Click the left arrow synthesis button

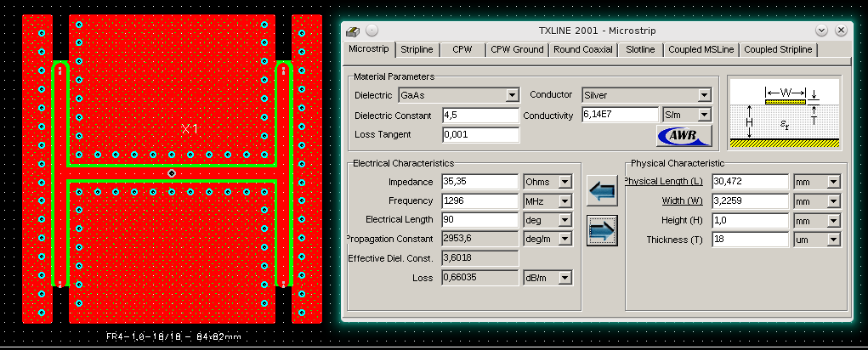coord(602,191)
